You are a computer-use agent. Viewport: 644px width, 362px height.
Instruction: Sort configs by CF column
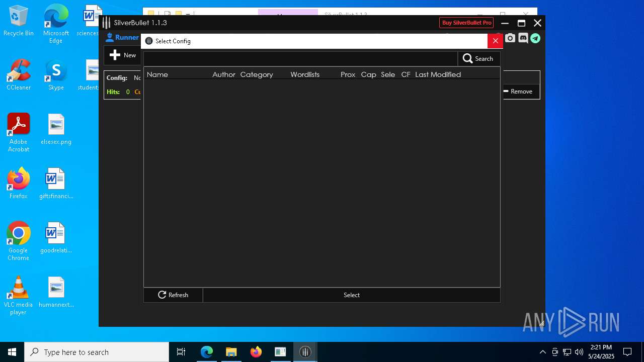[406, 74]
